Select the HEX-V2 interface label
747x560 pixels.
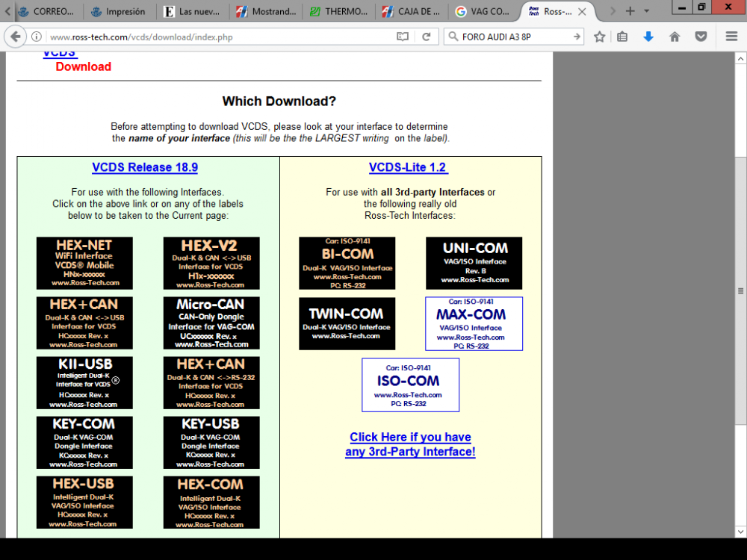[x=211, y=263]
